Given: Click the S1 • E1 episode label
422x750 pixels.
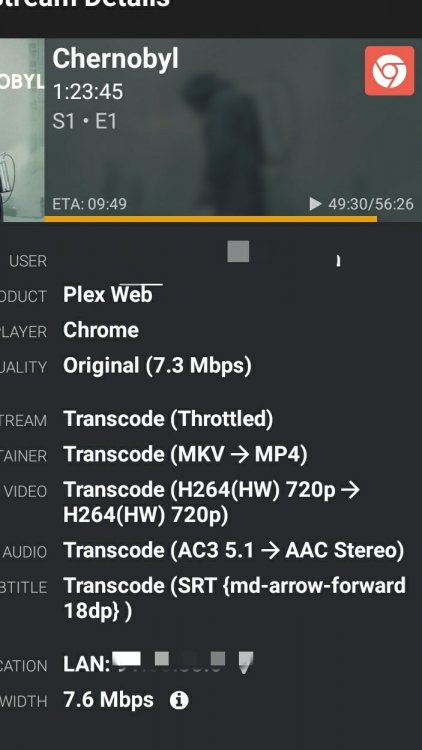Looking at the screenshot, I should [85, 121].
